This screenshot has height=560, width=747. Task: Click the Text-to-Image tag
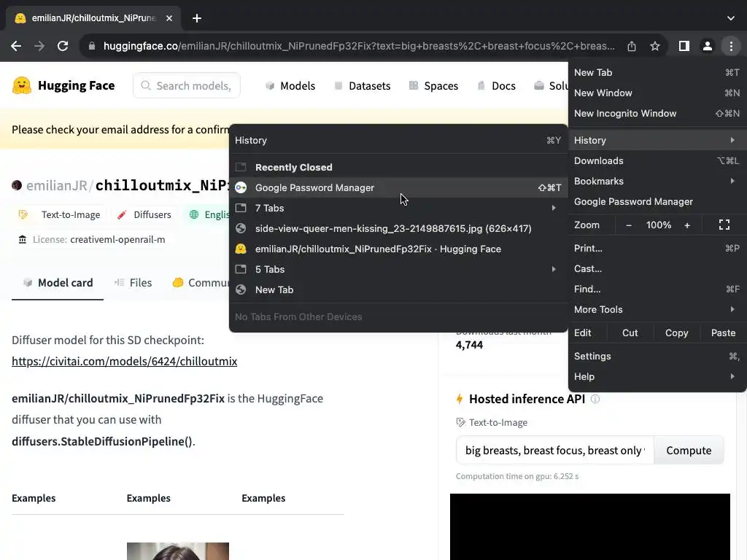pyautogui.click(x=60, y=215)
